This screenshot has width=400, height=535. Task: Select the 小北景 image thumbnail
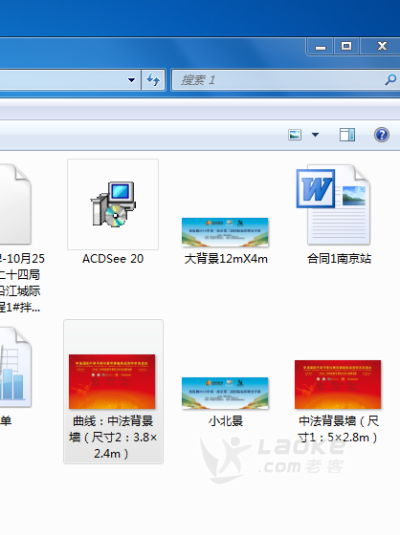pyautogui.click(x=225, y=393)
